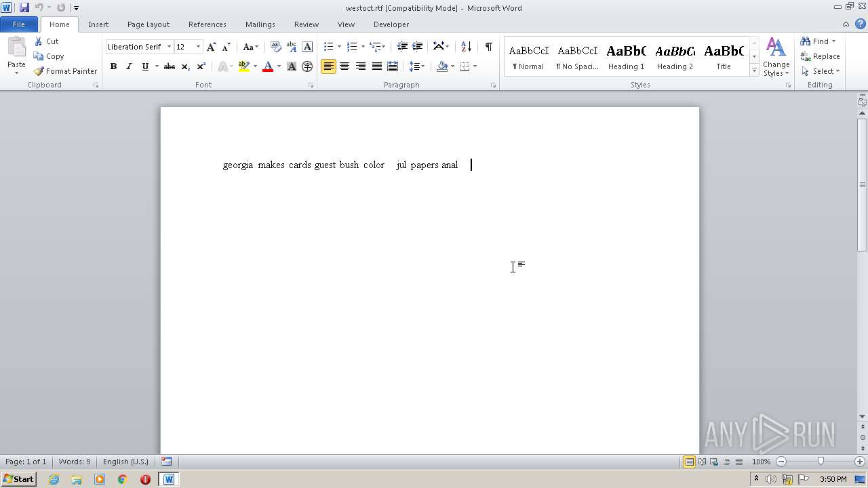Viewport: 868px width, 488px height.
Task: Toggle Show/Hide paragraph marks
Action: (x=488, y=47)
